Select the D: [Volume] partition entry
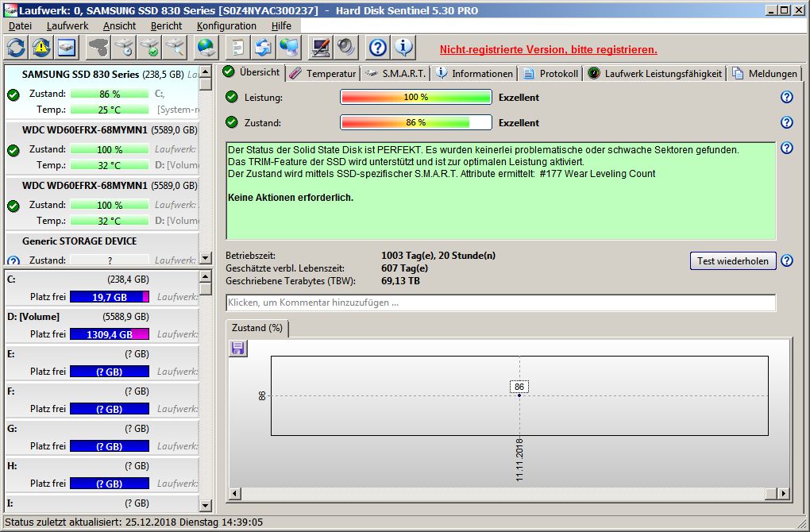The image size is (810, 532). point(102,326)
